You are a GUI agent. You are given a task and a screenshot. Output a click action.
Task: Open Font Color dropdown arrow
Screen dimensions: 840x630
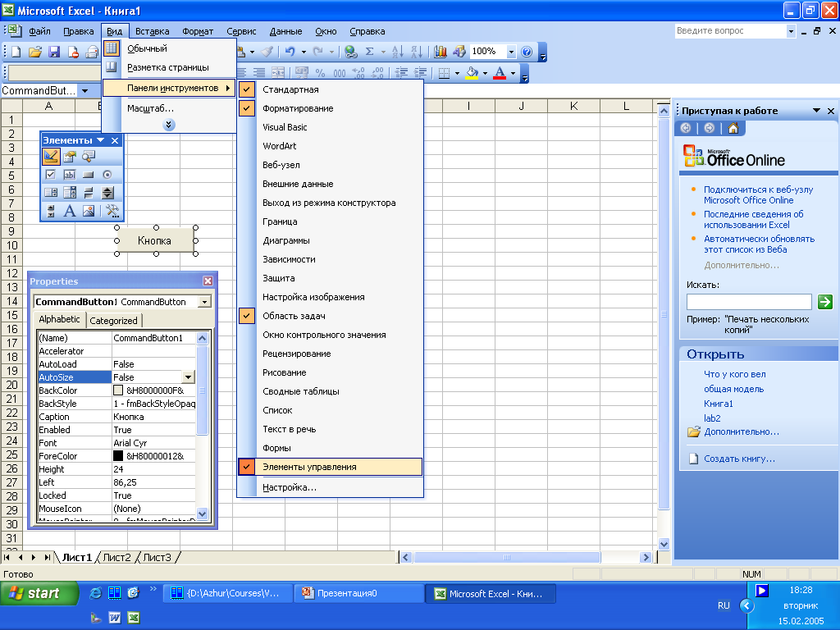click(514, 73)
